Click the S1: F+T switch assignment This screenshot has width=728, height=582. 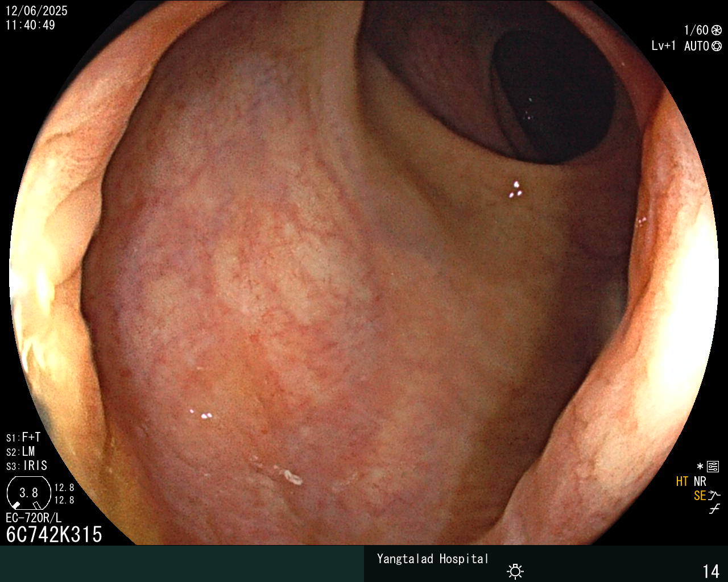pos(23,438)
